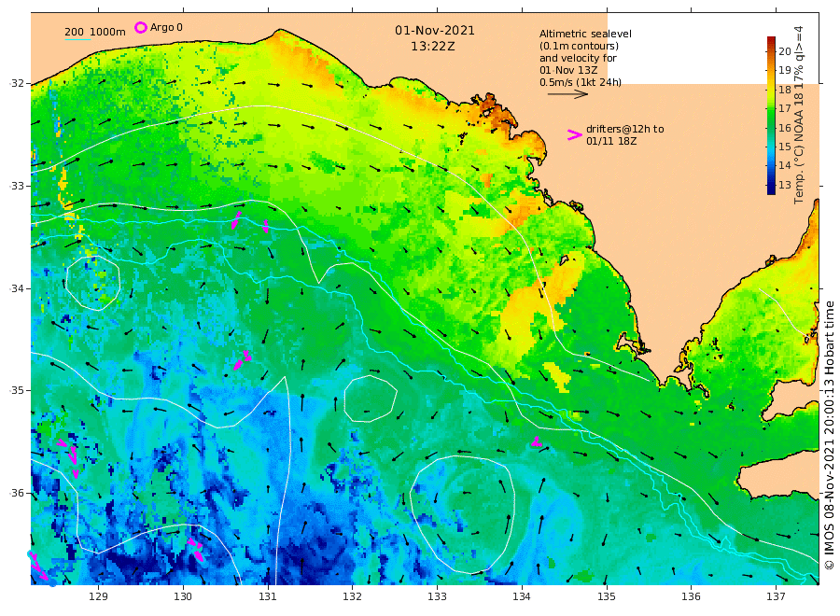Click the color bar tick label '17'

coord(784,108)
